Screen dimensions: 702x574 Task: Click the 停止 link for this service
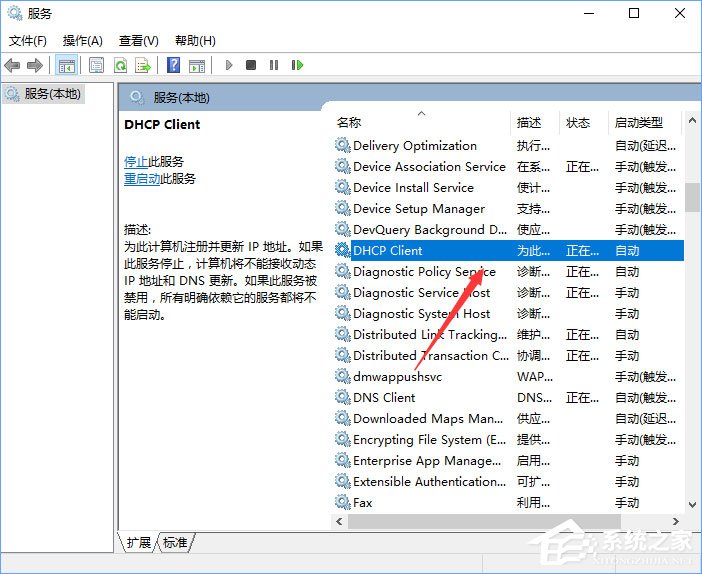pyautogui.click(x=136, y=161)
